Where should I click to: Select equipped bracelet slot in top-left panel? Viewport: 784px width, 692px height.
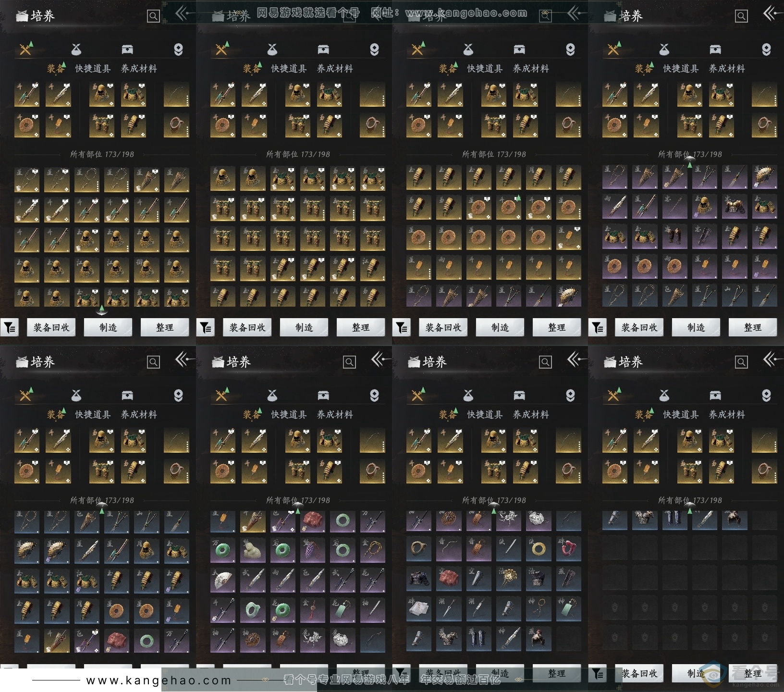tap(176, 125)
